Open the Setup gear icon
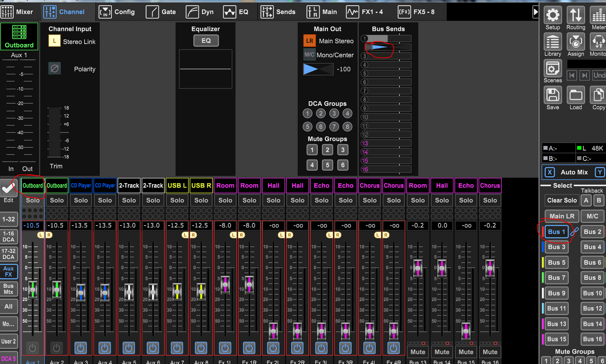606x364 pixels. click(x=553, y=15)
